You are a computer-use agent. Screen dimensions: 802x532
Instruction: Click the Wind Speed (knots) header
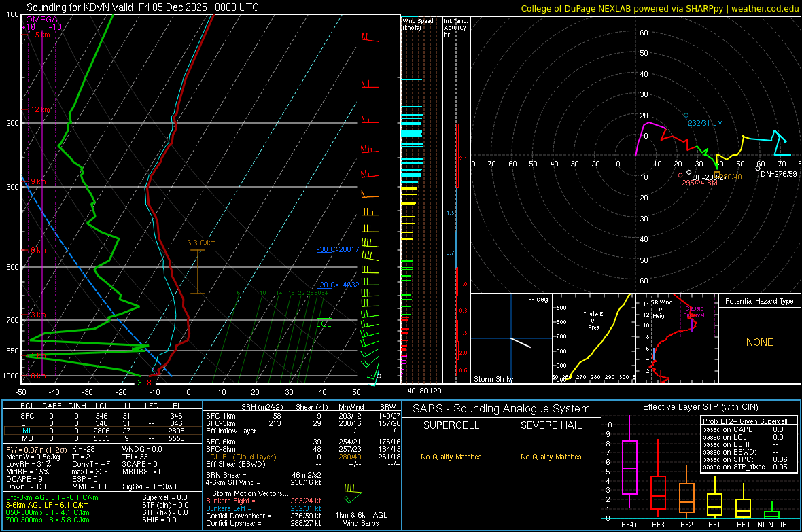[418, 24]
